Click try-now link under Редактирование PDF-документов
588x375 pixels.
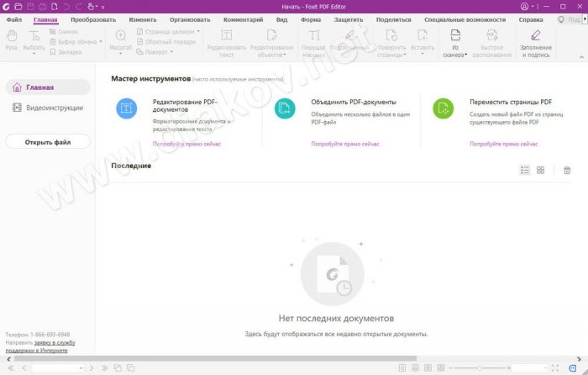tap(186, 144)
